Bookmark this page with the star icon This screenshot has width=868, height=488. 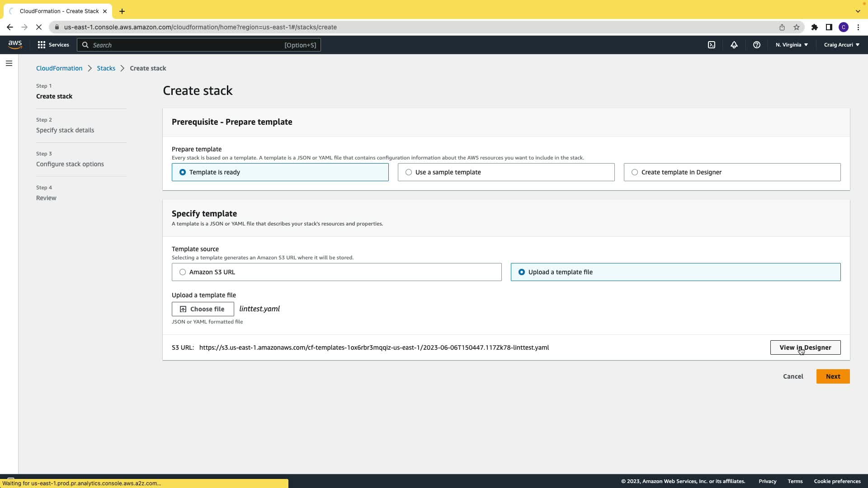[797, 27]
